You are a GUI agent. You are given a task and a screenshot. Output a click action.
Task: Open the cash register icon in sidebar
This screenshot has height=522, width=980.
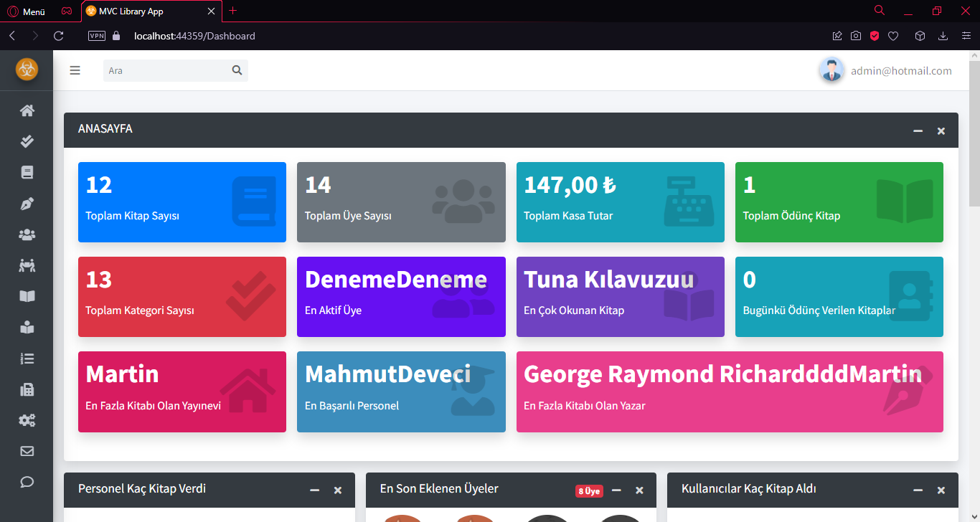pyautogui.click(x=27, y=389)
